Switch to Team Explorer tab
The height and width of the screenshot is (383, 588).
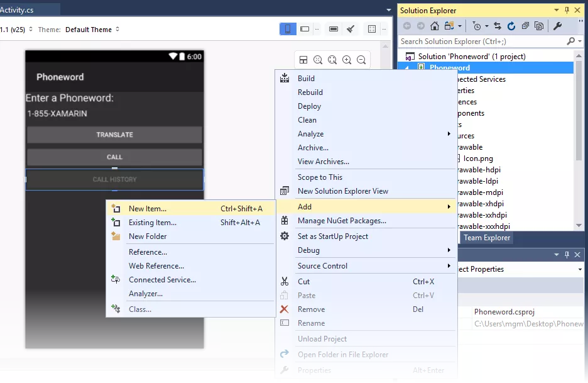[x=487, y=238]
